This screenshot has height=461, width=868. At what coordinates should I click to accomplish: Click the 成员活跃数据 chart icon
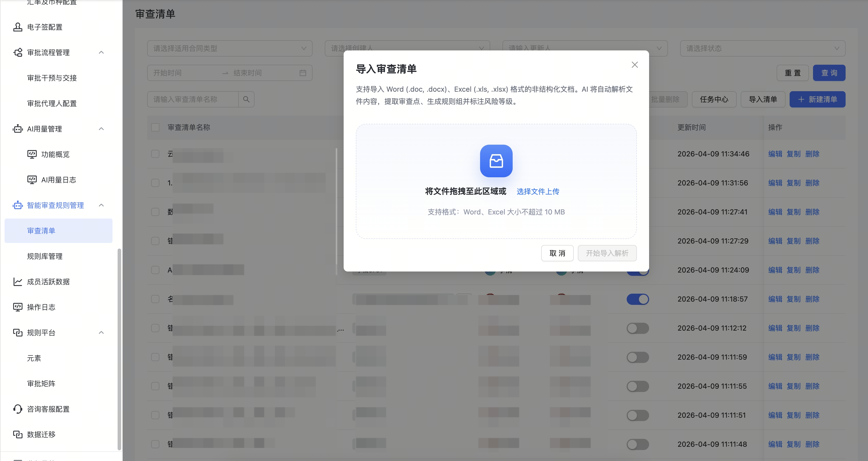(x=18, y=282)
